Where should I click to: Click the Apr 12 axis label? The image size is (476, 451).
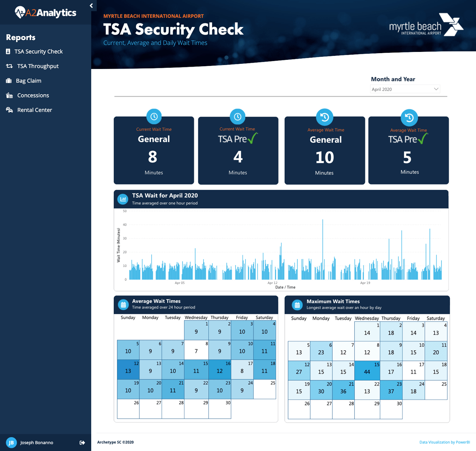click(273, 283)
